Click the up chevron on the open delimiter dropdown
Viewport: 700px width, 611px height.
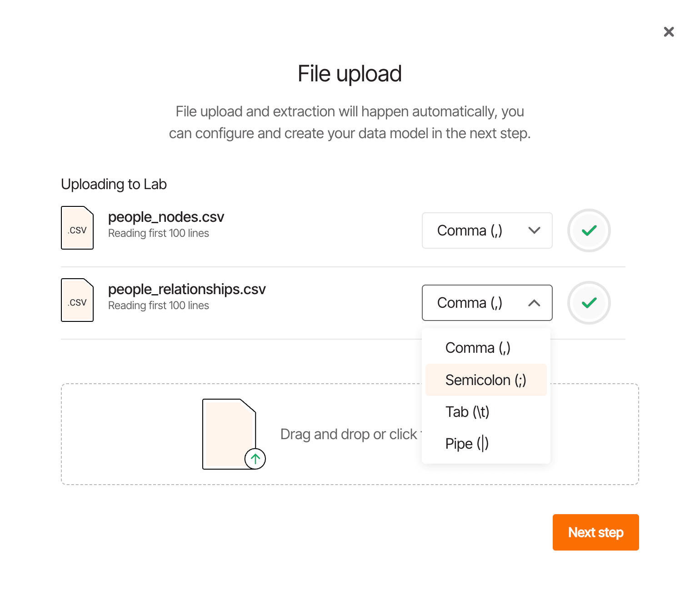click(534, 303)
